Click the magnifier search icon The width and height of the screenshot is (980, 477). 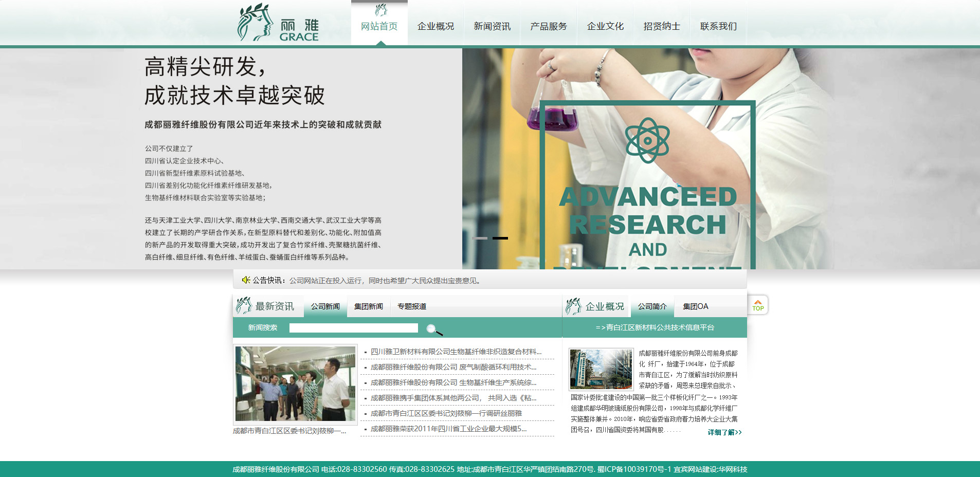tap(433, 329)
